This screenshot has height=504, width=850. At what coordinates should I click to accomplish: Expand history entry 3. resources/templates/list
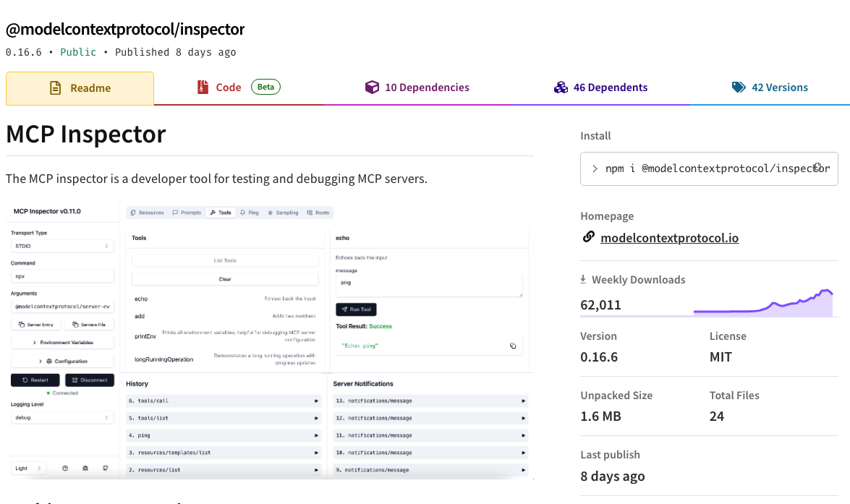tap(224, 453)
